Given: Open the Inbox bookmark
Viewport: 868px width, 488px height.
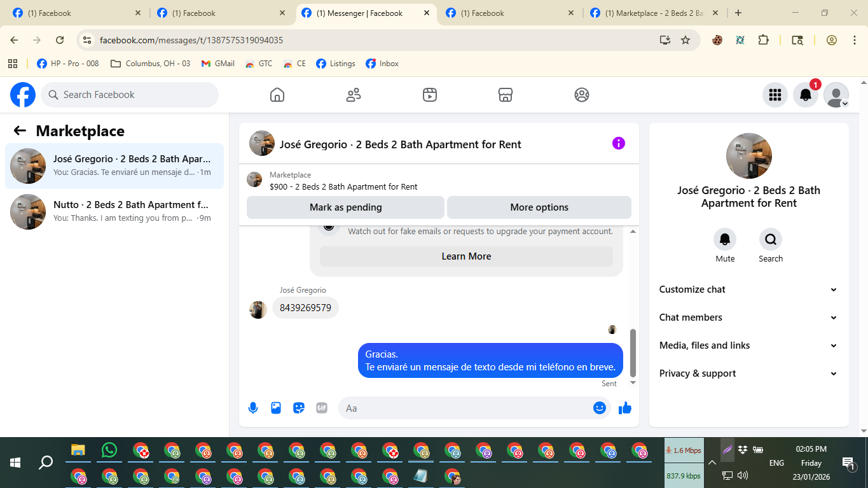Looking at the screenshot, I should (x=382, y=64).
